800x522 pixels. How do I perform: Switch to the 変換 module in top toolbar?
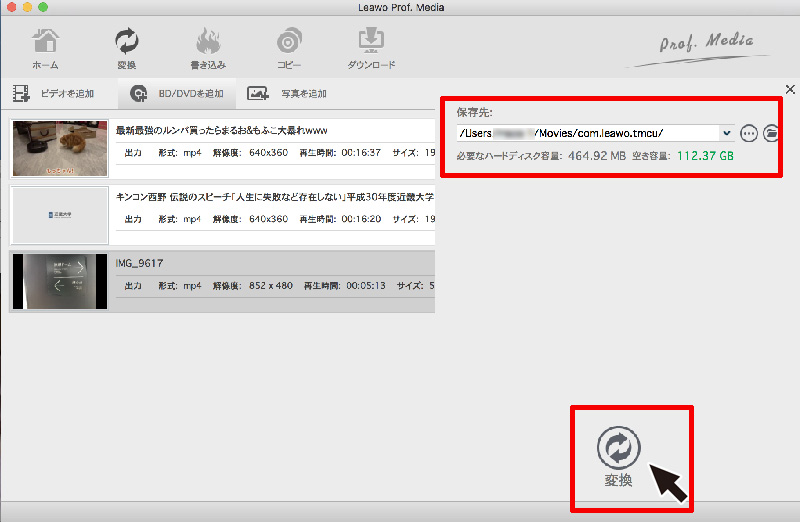[127, 48]
